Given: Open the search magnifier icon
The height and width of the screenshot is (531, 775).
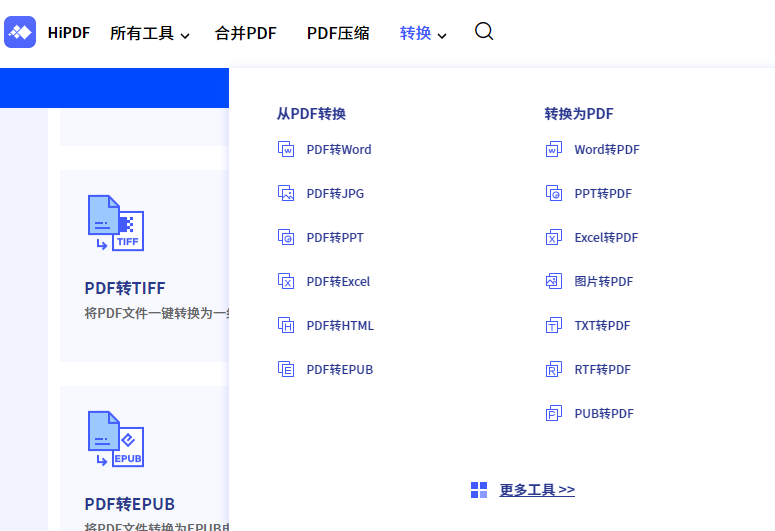Looking at the screenshot, I should [x=484, y=31].
